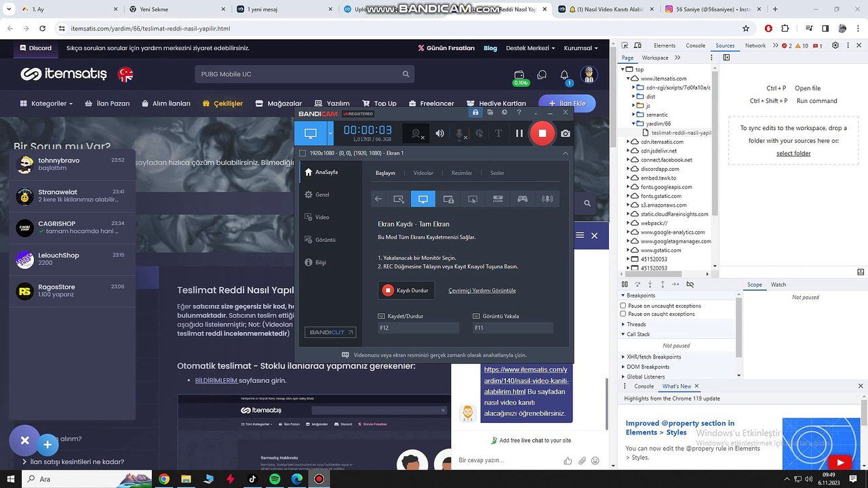Image resolution: width=868 pixels, height=488 pixels.
Task: Switch to the Resimler tab in Bandicam
Action: (462, 173)
